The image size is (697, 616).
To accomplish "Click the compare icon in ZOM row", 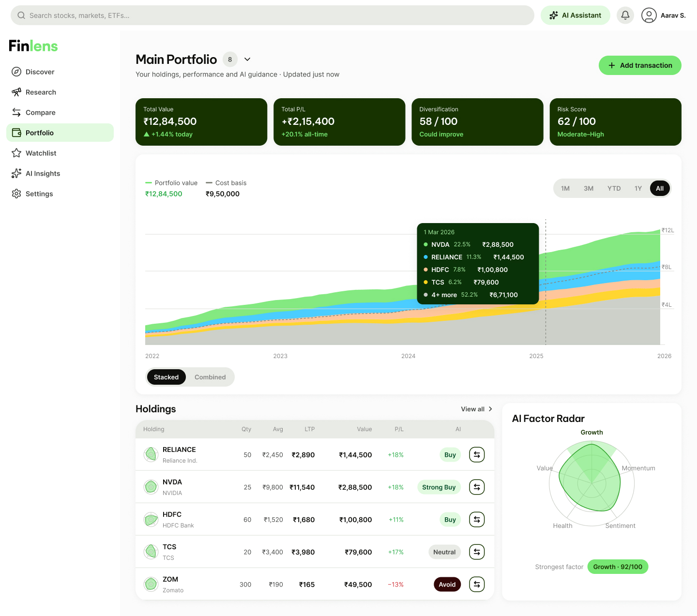I will [477, 584].
